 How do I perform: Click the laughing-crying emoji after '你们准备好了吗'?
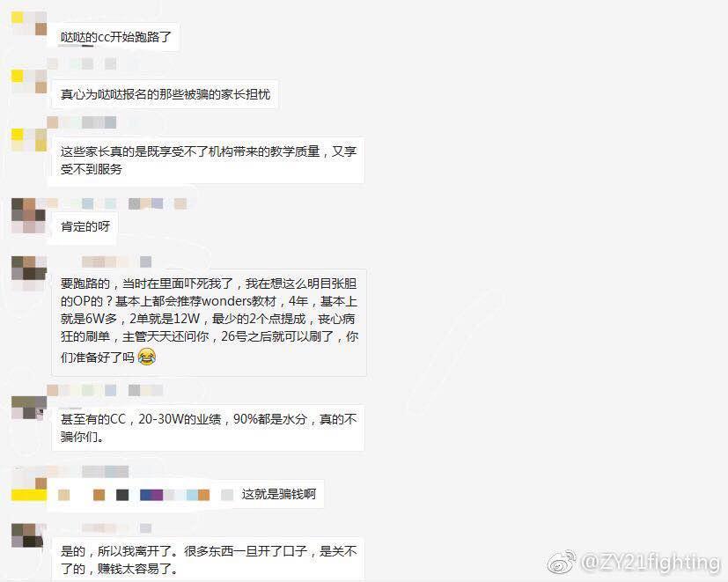pyautogui.click(x=147, y=357)
